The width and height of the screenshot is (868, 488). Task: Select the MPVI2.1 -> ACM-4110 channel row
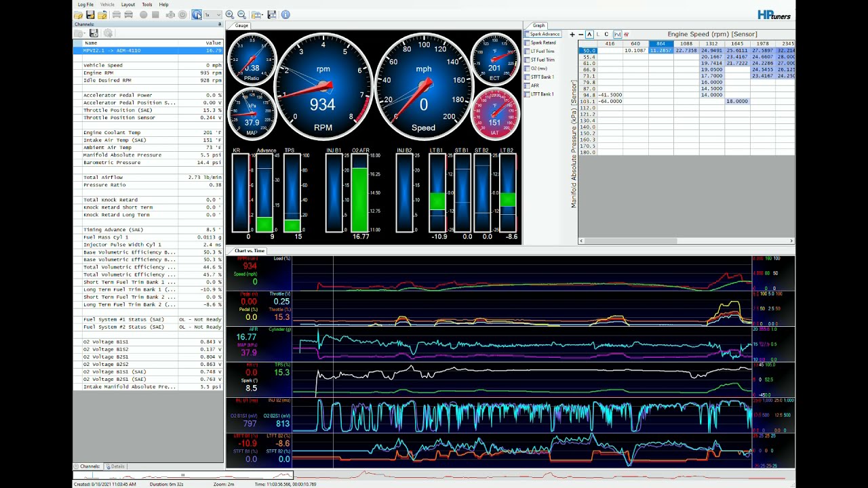[x=149, y=50]
